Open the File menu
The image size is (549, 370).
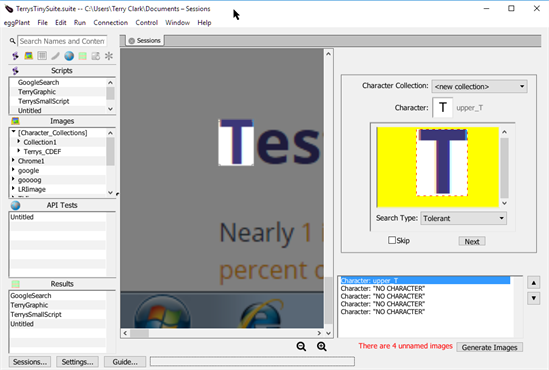click(x=42, y=23)
